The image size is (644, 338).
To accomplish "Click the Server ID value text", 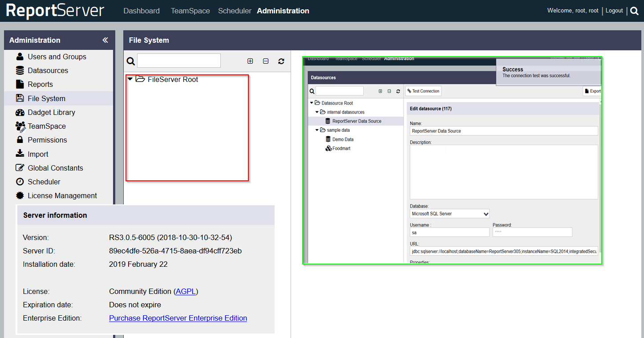I will [175, 251].
